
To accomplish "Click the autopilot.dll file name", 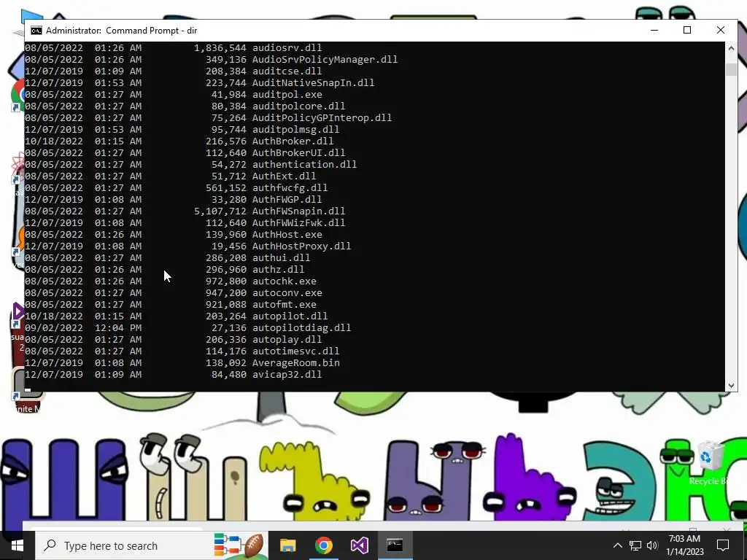I will (290, 316).
